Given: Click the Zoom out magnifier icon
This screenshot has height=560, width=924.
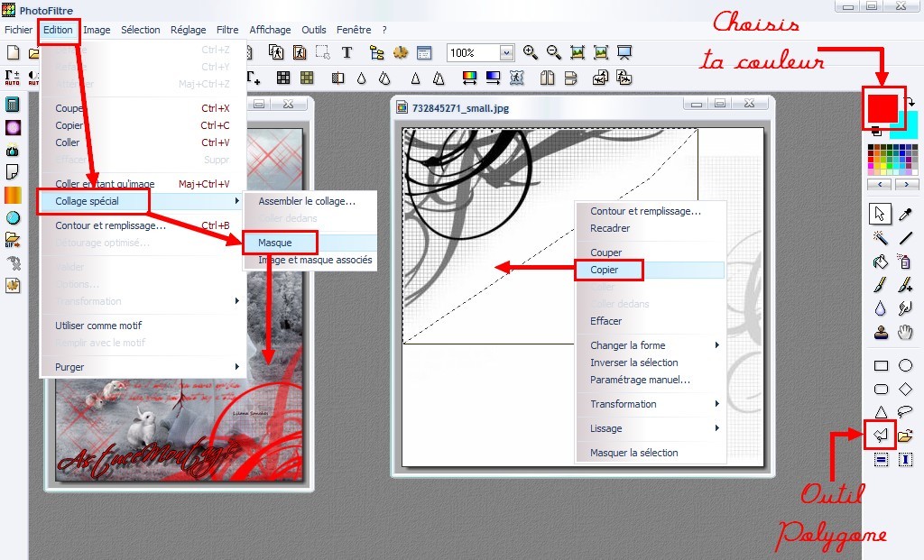Looking at the screenshot, I should tap(554, 52).
